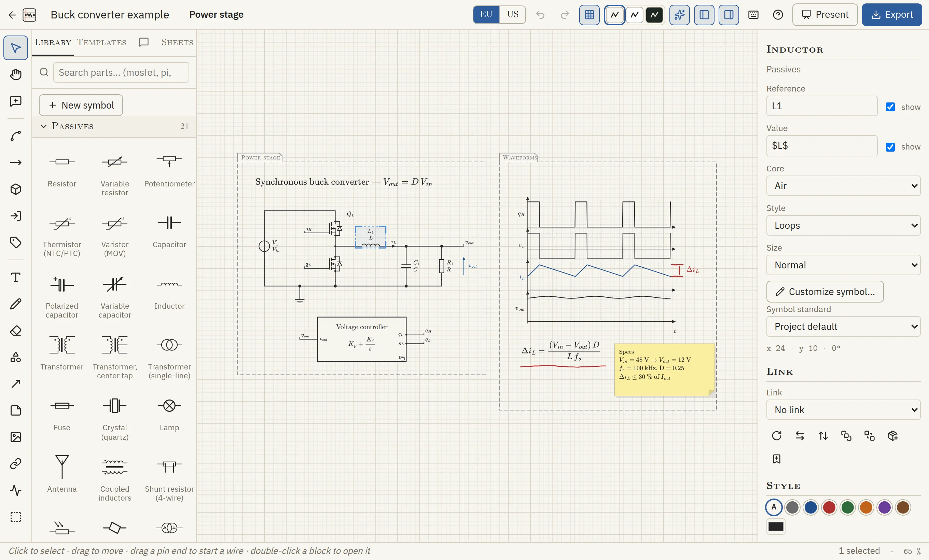Toggle the right properties panel
Screen dimensions: 929x560
click(729, 15)
